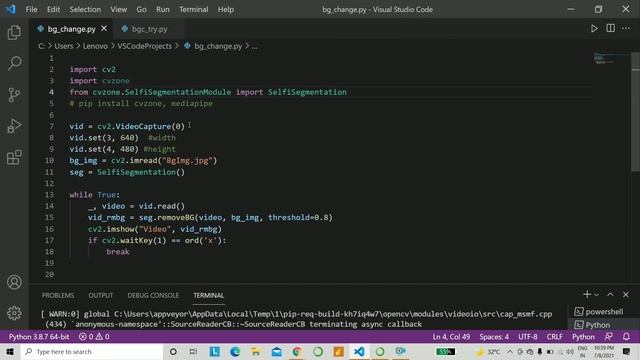Viewport: 640px width, 360px height.
Task: Open the Accounts menu icon
Action: pos(14,282)
